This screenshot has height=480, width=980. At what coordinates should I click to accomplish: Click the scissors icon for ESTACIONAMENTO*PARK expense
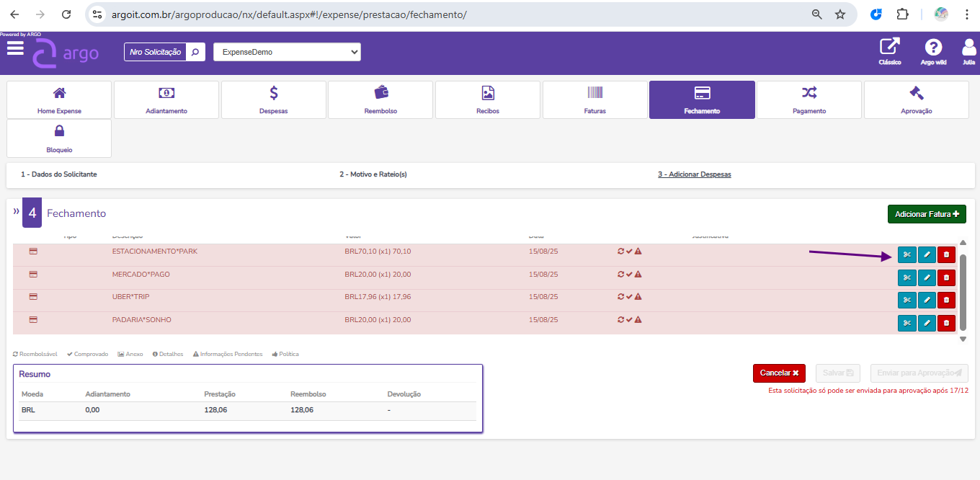906,254
